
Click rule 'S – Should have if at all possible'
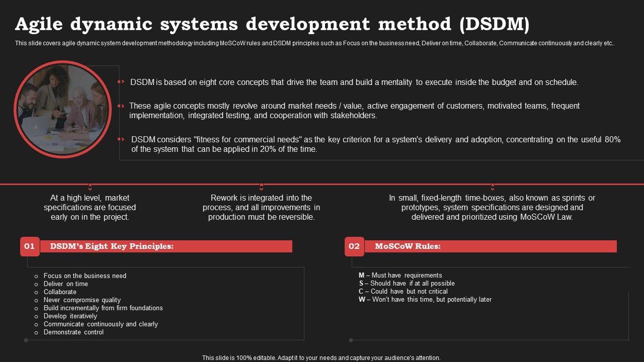click(407, 284)
